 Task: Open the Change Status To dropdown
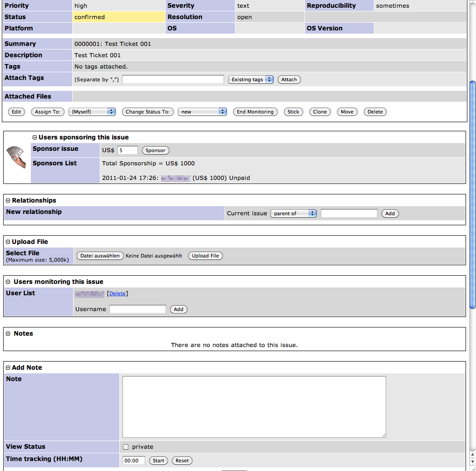(x=202, y=112)
